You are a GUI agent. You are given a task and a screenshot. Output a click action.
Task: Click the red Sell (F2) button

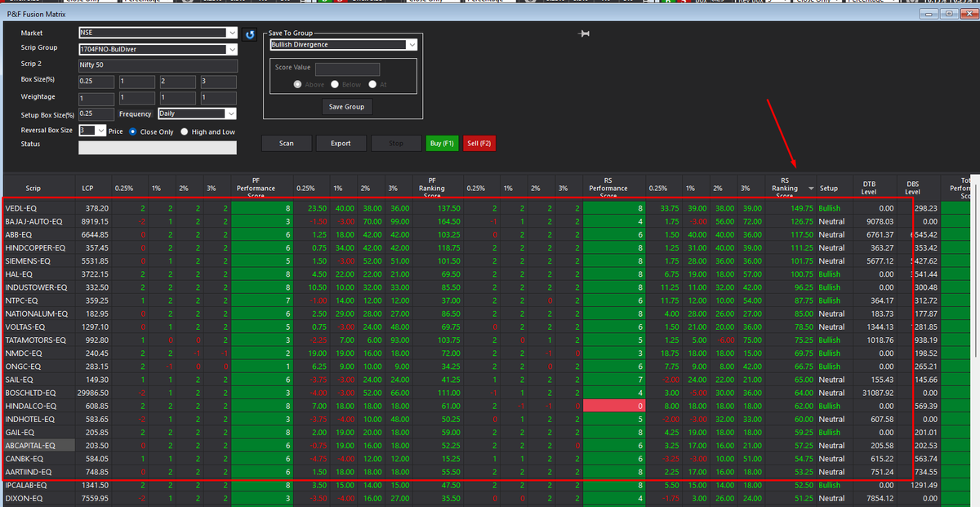(x=479, y=144)
